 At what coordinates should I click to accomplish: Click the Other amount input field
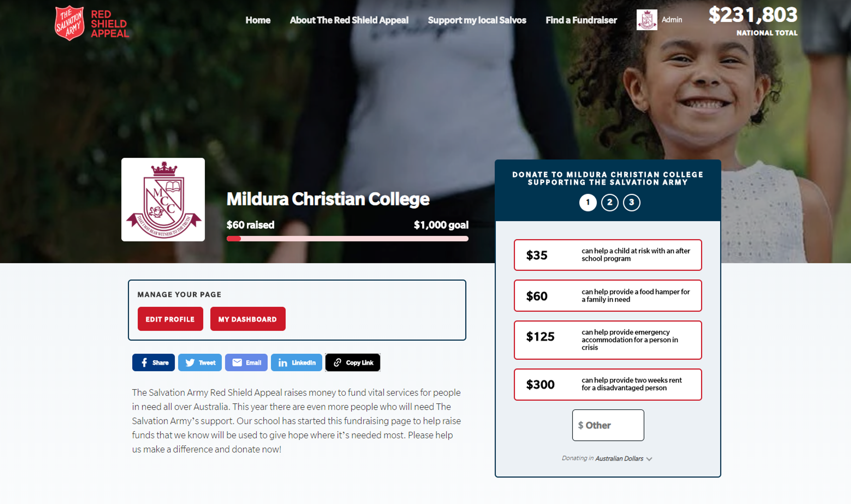pos(608,425)
